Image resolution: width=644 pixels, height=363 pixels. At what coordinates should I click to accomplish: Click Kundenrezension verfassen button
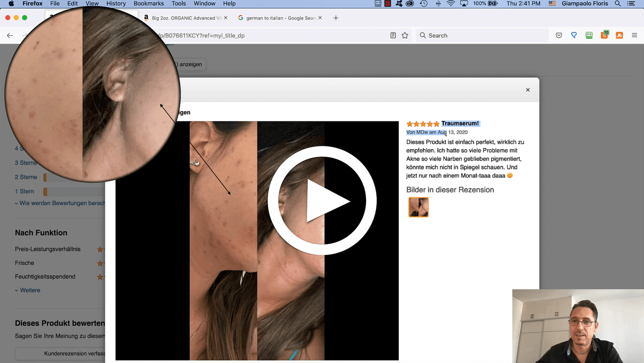coord(60,354)
